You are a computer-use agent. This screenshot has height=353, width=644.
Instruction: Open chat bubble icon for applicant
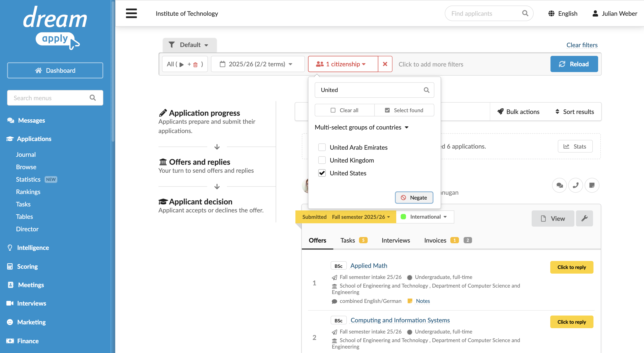click(560, 185)
